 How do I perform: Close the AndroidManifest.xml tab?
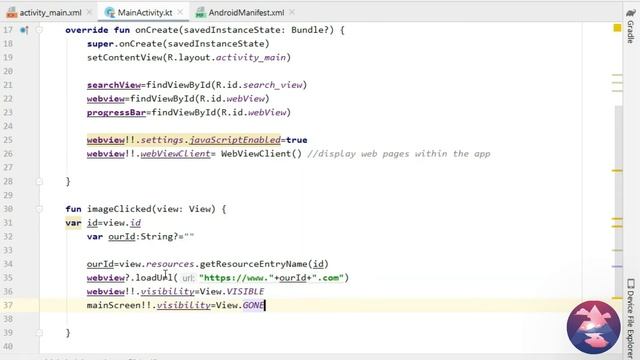[x=292, y=13]
